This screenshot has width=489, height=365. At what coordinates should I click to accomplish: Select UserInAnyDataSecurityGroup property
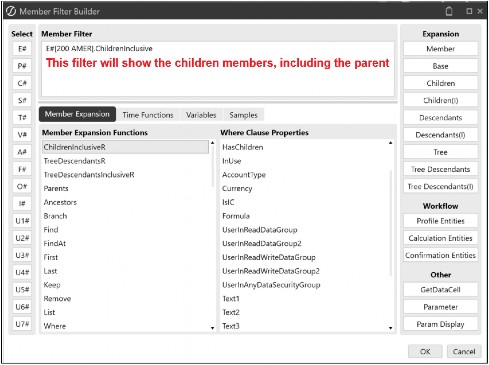coord(271,285)
